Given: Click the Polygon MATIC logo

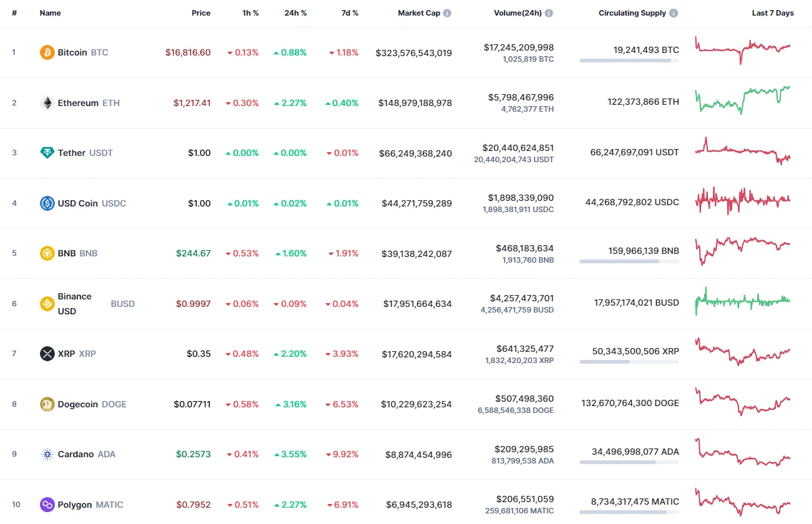Looking at the screenshot, I should (x=46, y=505).
